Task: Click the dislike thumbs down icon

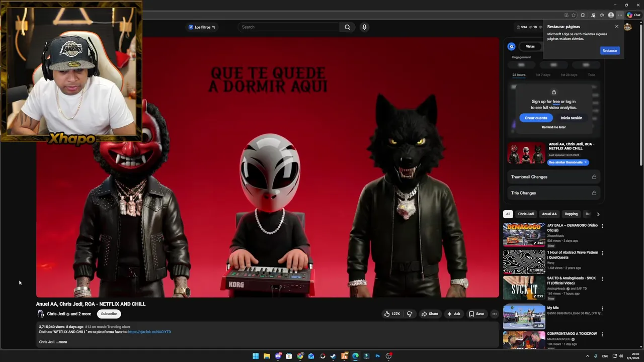Action: (x=410, y=314)
